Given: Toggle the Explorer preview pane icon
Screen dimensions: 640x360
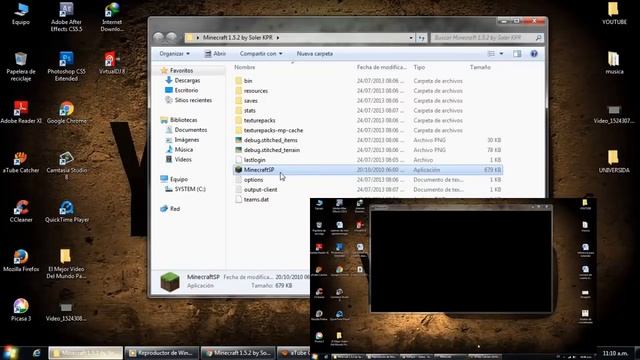Looking at the screenshot, I should tap(517, 54).
